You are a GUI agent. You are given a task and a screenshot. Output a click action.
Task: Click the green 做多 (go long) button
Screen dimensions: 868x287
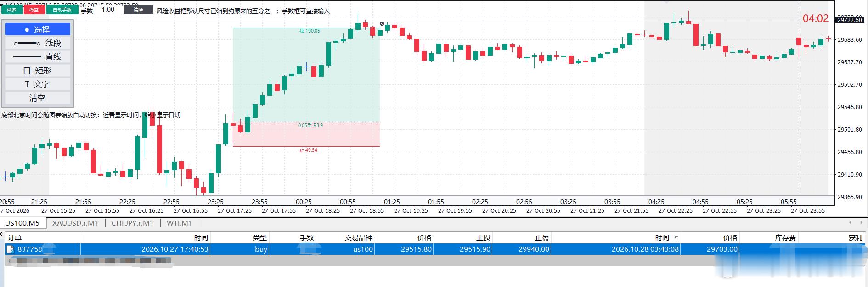pyautogui.click(x=11, y=10)
